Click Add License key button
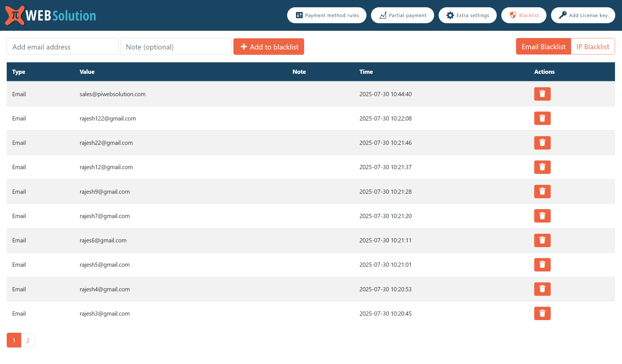622x364 pixels. [583, 15]
